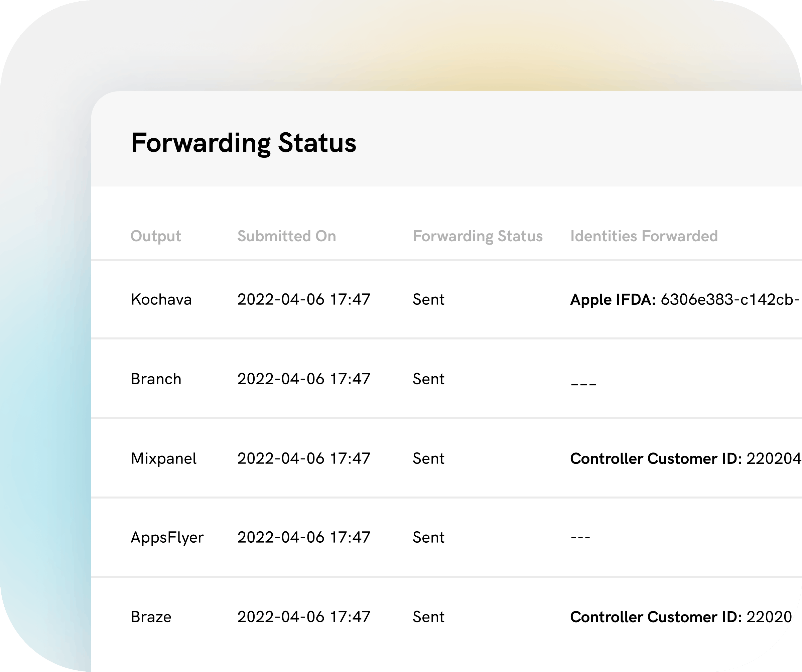802x672 pixels.
Task: Click the submitted date in AppsFlyer row
Action: 304,538
